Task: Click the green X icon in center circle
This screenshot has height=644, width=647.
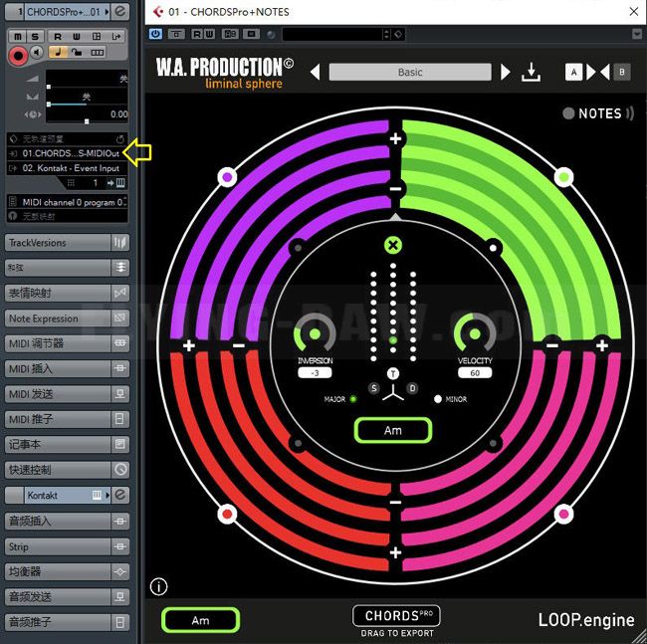Action: [x=393, y=245]
